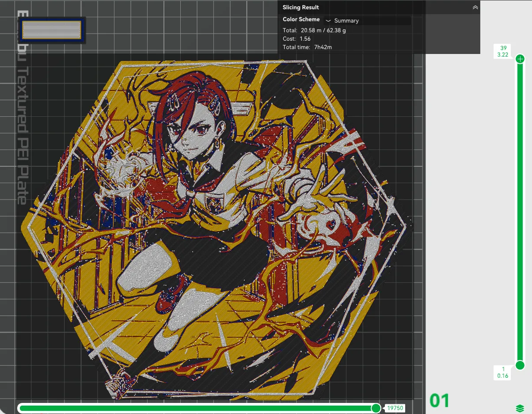This screenshot has width=532, height=414.
Task: Select the prime tower object on plate
Action: click(x=52, y=30)
